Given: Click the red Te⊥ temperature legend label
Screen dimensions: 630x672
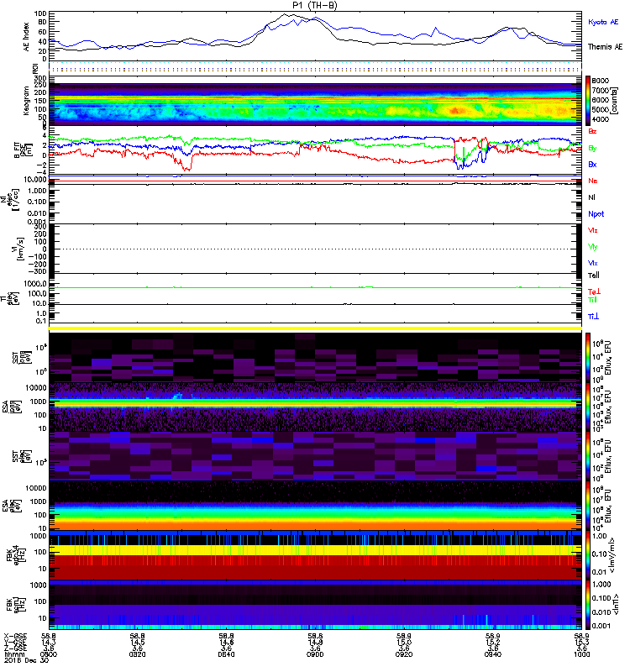Looking at the screenshot, I should coord(594,291).
